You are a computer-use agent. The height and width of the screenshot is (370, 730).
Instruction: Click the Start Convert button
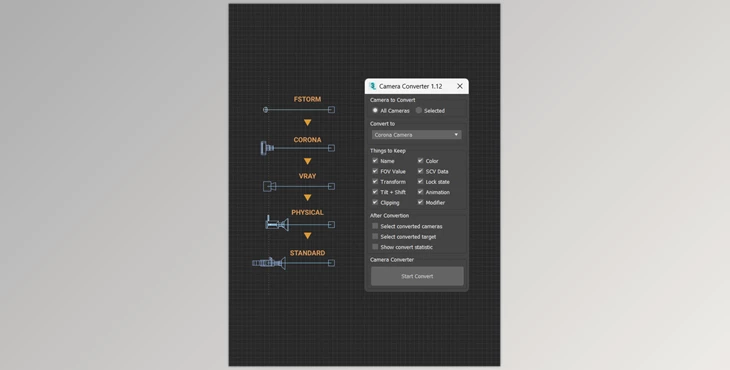[417, 276]
